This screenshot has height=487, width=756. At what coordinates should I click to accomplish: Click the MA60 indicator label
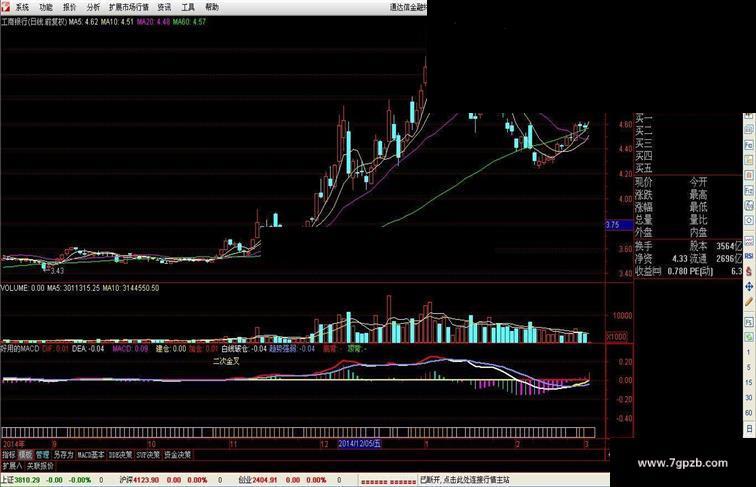(189, 22)
